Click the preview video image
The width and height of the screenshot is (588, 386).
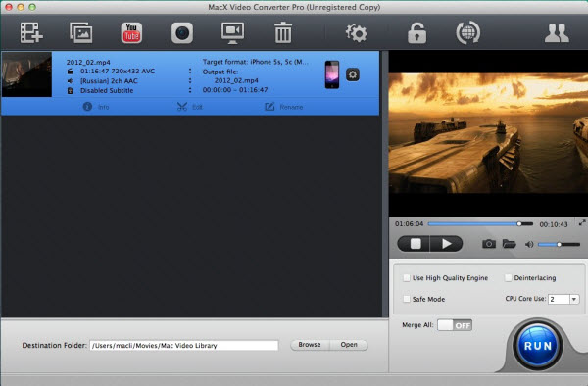[x=488, y=133]
